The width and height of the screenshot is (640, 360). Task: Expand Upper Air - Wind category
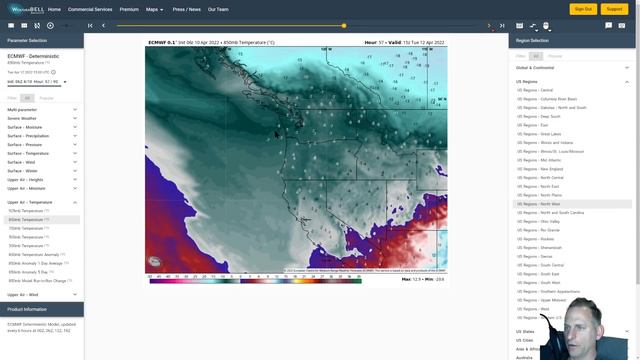pos(42,295)
